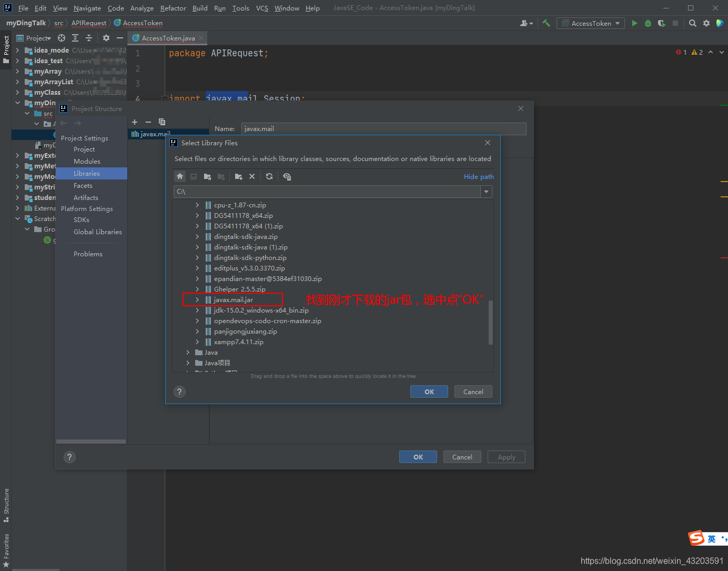Screen dimensions: 728x571
Task: Expand the Java项目 folder
Action: pyautogui.click(x=188, y=363)
